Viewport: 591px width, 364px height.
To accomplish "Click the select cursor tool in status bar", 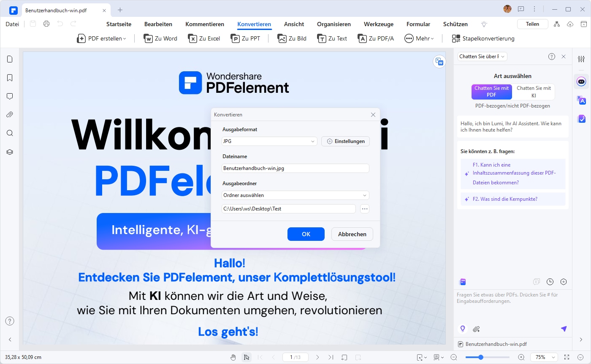I will coord(247,357).
